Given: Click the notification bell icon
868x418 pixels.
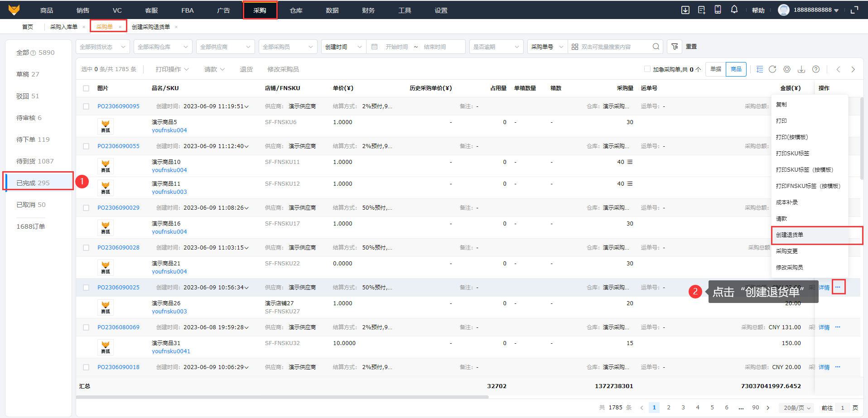Looking at the screenshot, I should click(734, 10).
